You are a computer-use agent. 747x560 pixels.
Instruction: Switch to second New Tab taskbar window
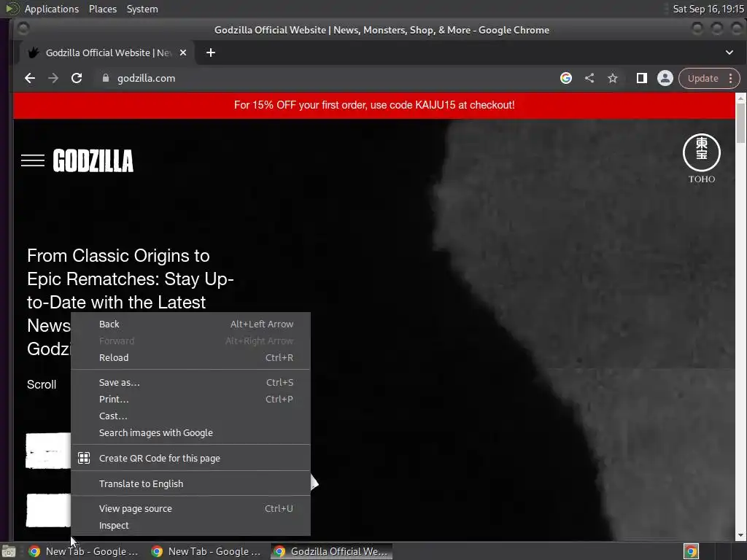point(206,551)
